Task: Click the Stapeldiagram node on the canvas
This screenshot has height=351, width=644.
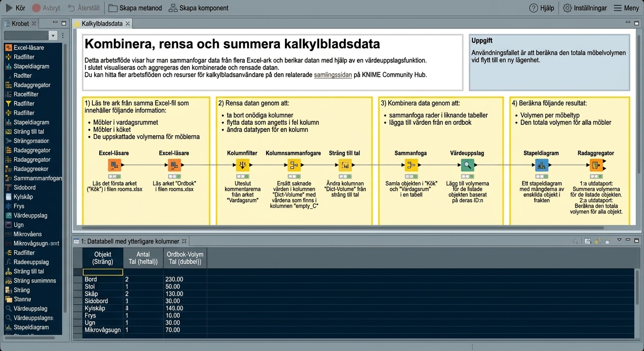Action: pos(542,165)
